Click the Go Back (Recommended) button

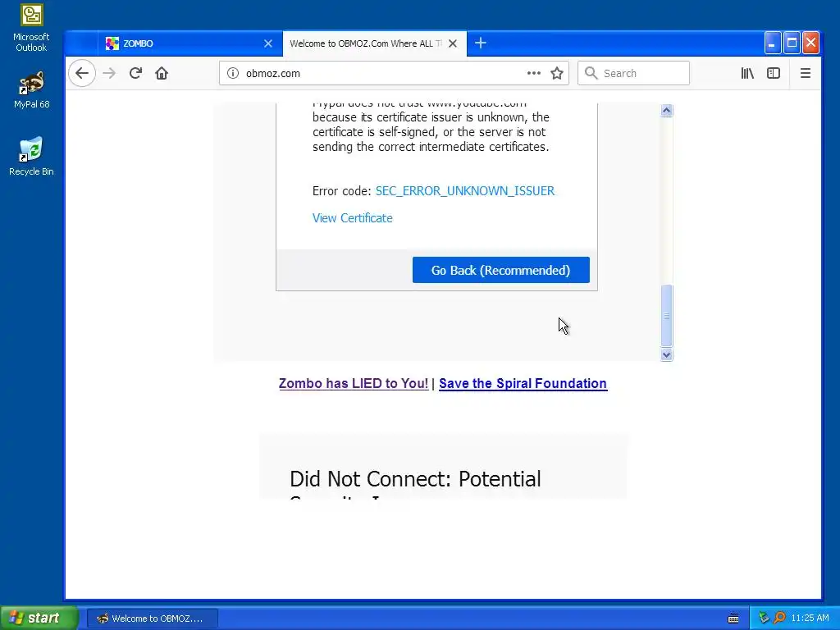pos(501,270)
